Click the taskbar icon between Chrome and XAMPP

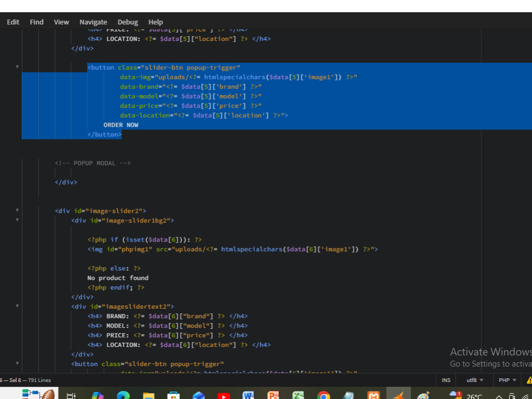[348, 396]
